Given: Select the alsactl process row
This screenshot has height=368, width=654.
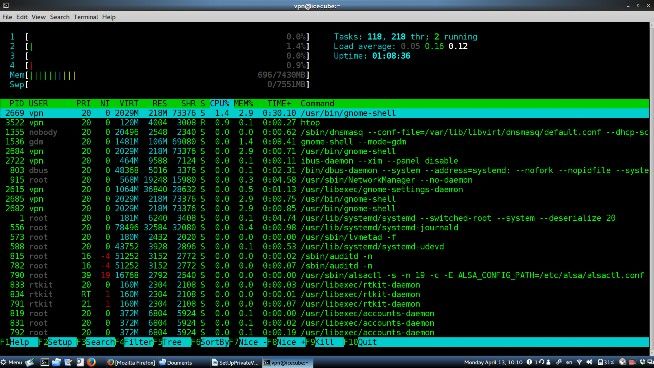Looking at the screenshot, I should pyautogui.click(x=324, y=275).
